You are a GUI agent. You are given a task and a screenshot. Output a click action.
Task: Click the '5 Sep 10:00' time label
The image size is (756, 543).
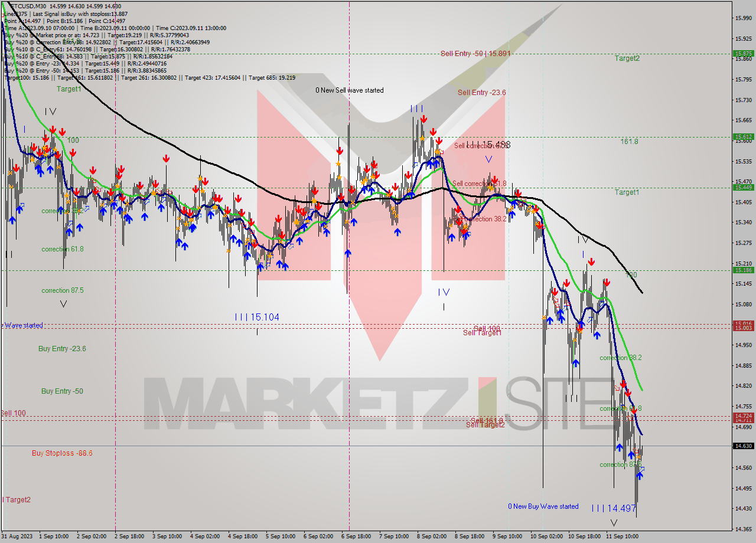(x=281, y=537)
